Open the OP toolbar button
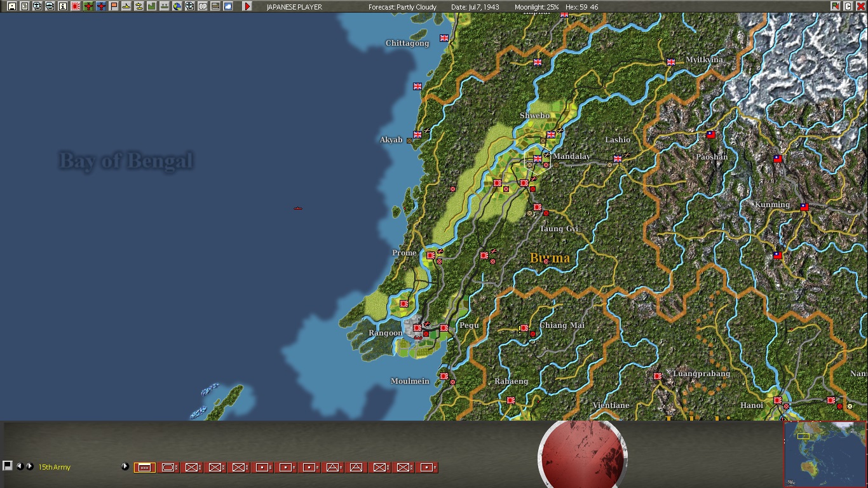The image size is (868, 488). click(x=203, y=6)
